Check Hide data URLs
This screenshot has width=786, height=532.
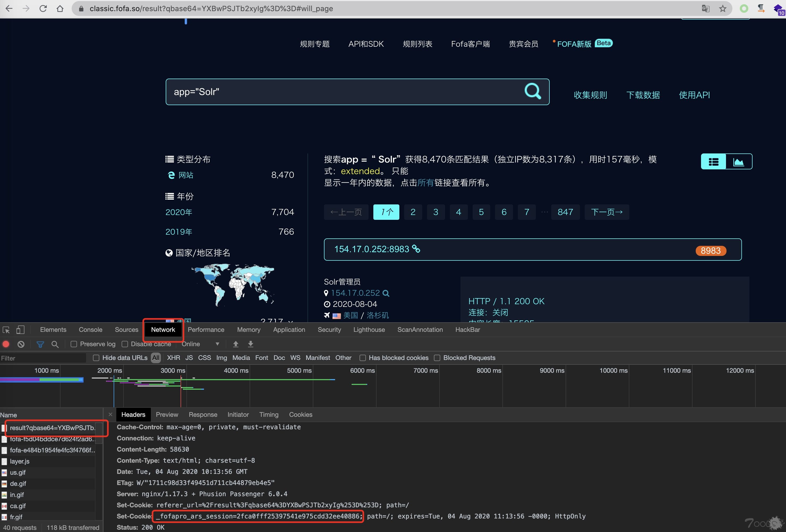[x=96, y=358]
